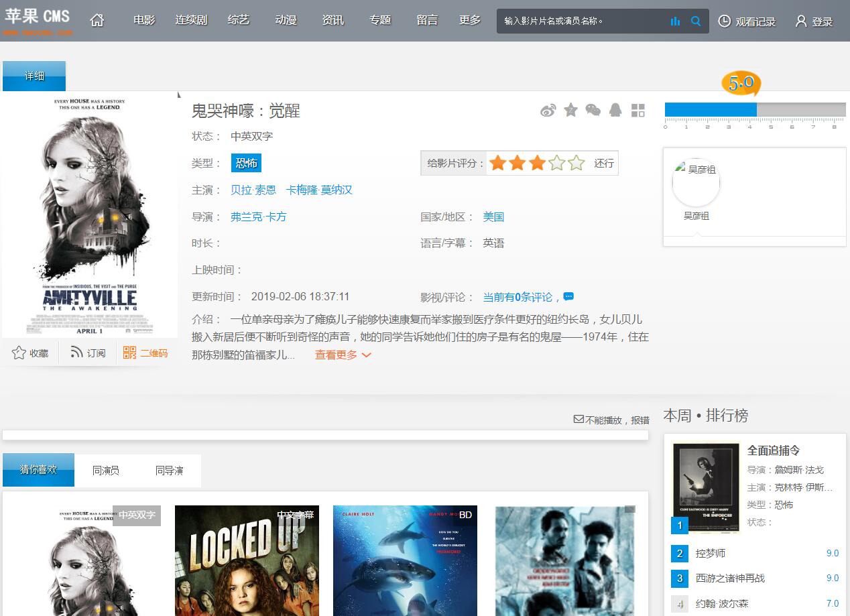Screen dimensions: 850x616
Task: Click the blue rating score bar
Action: click(x=711, y=109)
